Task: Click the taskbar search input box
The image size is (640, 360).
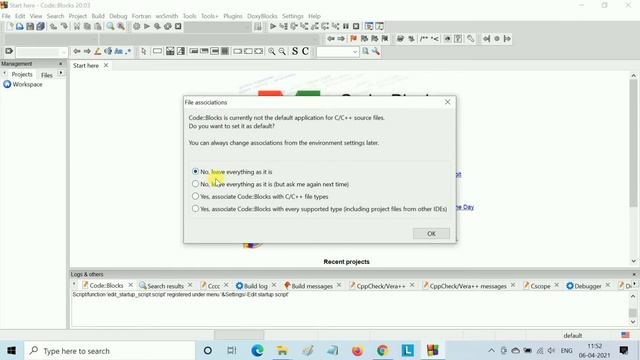Action: 110,351
